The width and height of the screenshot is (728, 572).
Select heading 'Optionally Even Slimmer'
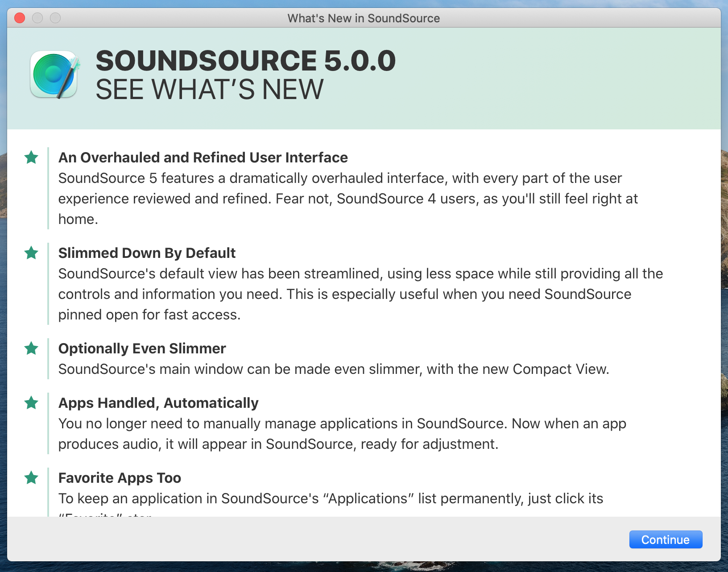tap(142, 348)
